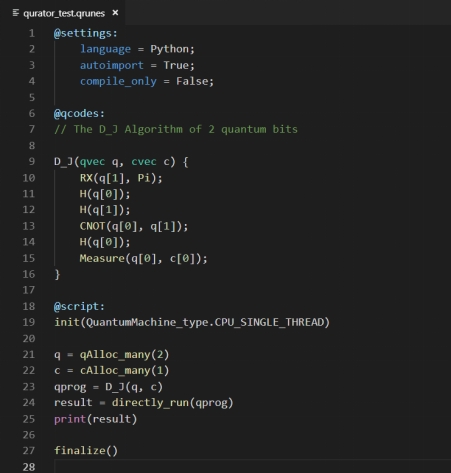Click the 'autoimport' key on line 3
Image resolution: width=451 pixels, height=473 pixels.
click(x=112, y=65)
